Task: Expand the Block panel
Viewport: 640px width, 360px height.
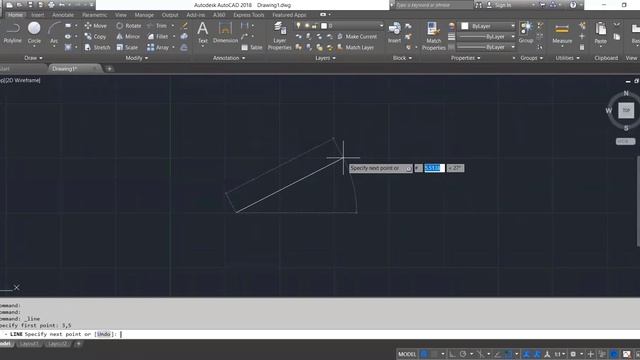Action: click(402, 58)
